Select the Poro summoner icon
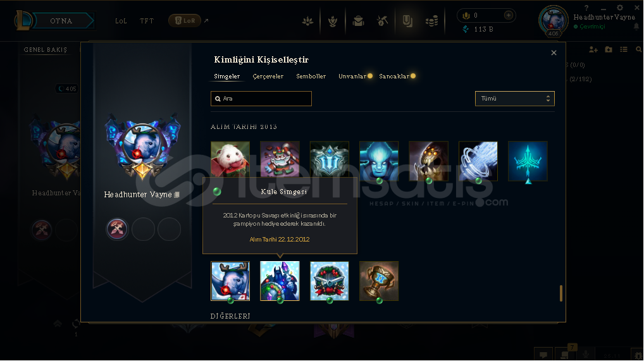 click(230, 159)
